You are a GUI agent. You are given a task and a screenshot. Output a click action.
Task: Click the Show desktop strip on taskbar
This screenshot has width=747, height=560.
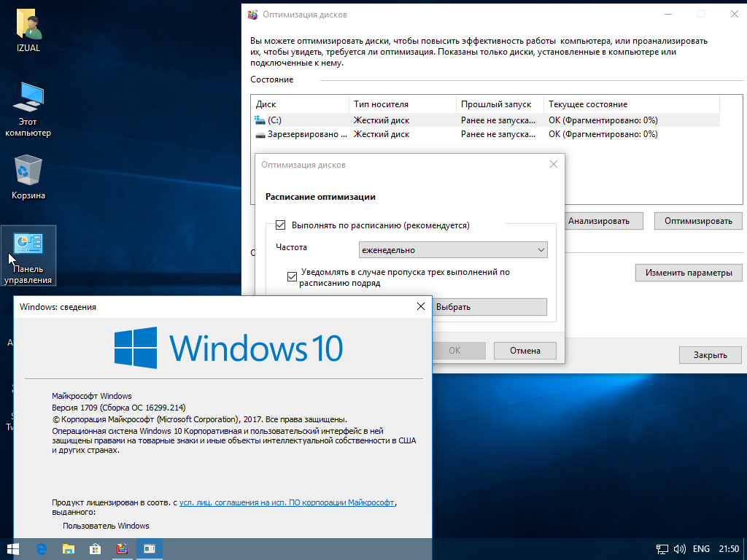coord(745,549)
